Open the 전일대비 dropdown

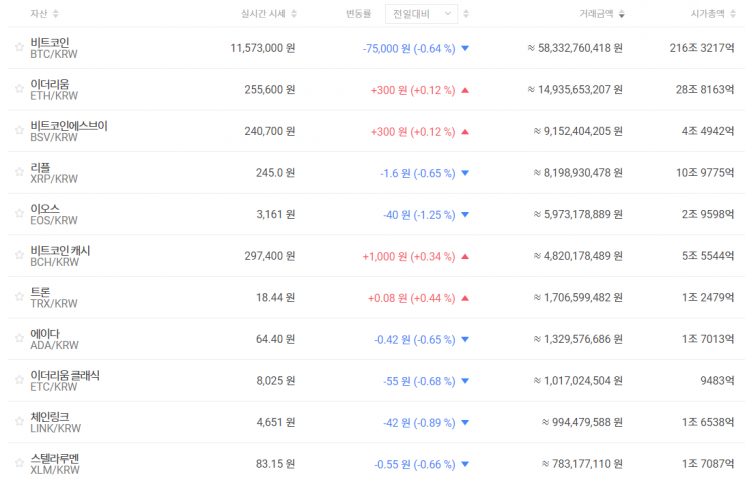(421, 14)
